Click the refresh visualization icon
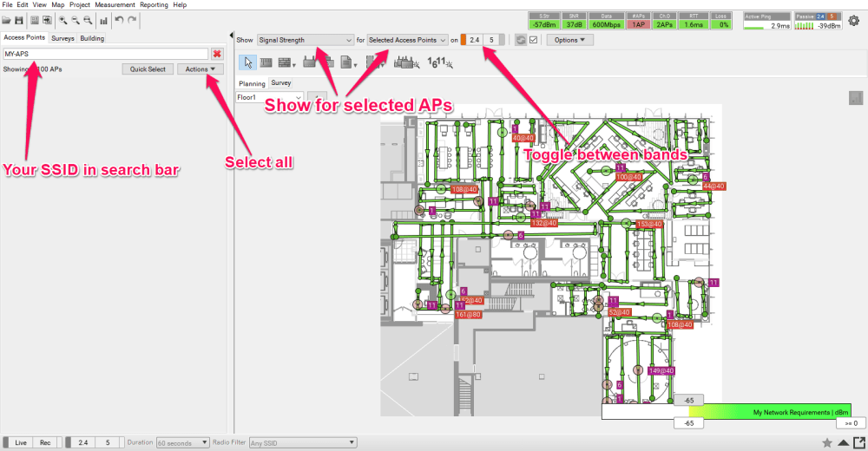 (520, 40)
